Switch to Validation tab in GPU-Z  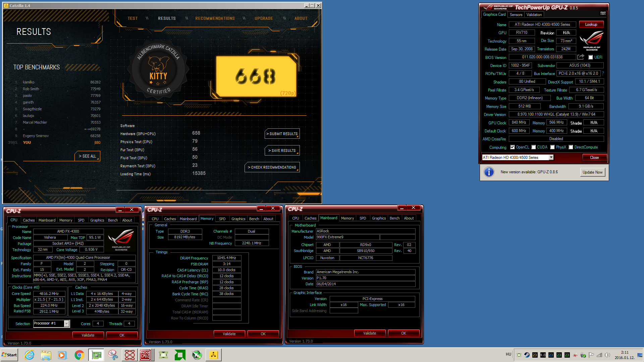pos(534,15)
